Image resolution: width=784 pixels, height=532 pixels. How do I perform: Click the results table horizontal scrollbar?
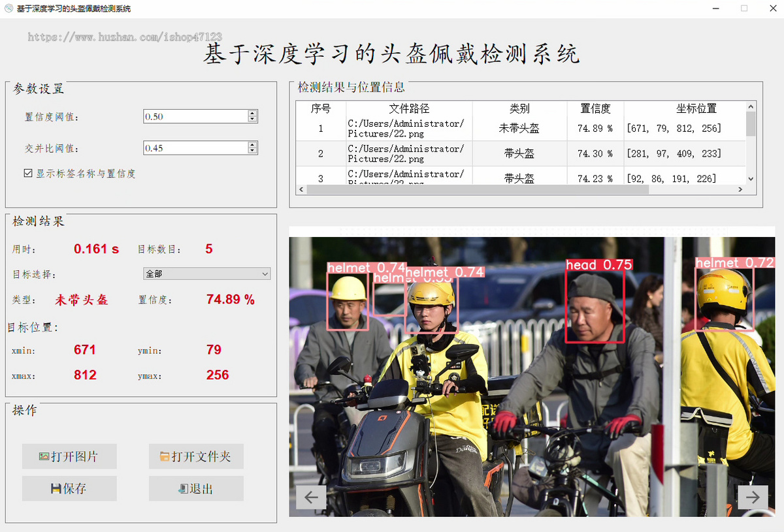click(x=477, y=189)
